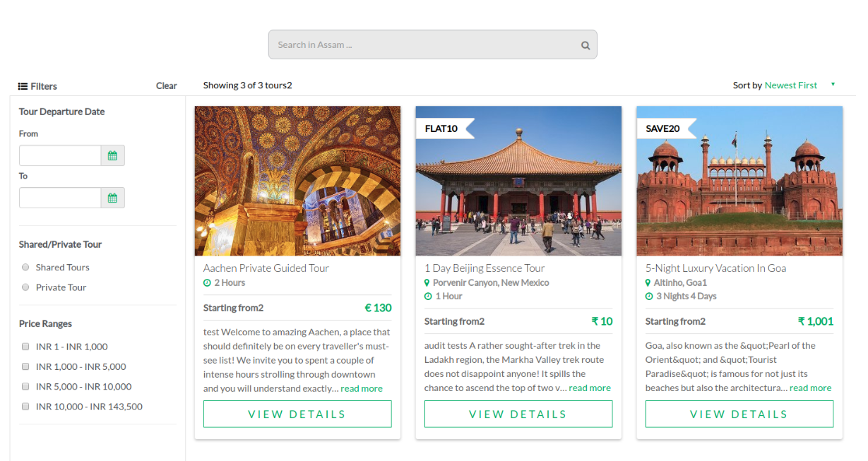Viewport: 868px width, 461px height.
Task: Open read more on Beijing Essence Tour
Action: [x=589, y=388]
